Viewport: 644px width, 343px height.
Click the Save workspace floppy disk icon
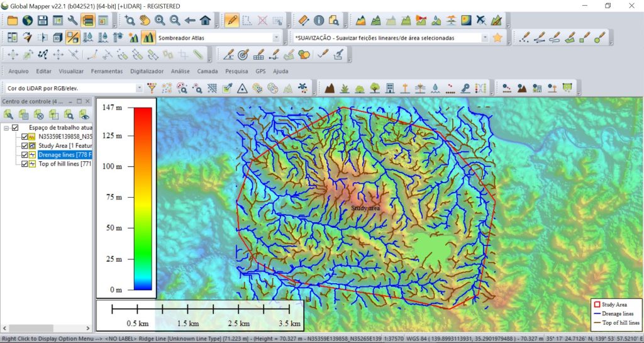tap(42, 21)
